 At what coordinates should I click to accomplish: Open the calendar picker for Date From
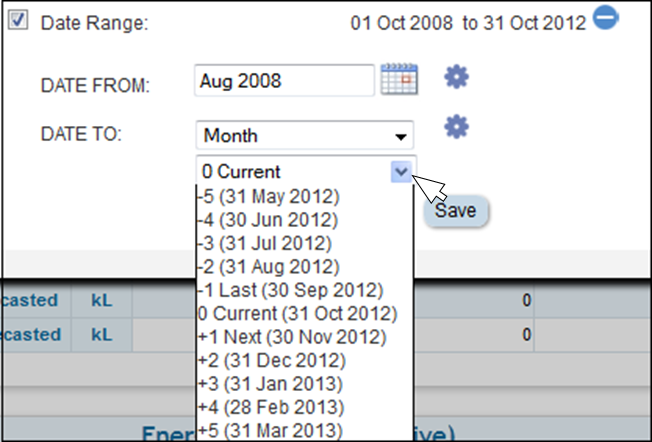tap(399, 79)
